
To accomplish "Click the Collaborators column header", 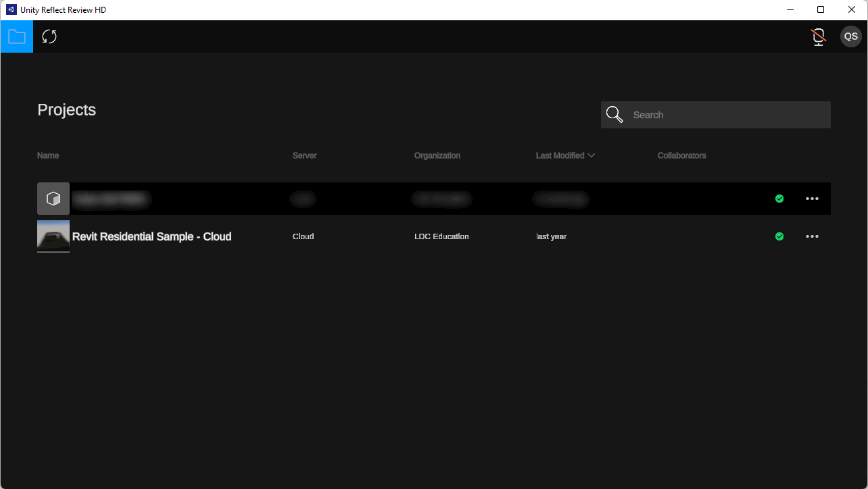I will pyautogui.click(x=681, y=155).
